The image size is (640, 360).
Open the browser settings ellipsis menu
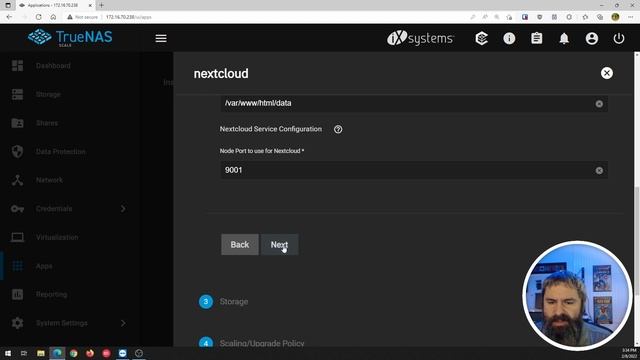(631, 17)
